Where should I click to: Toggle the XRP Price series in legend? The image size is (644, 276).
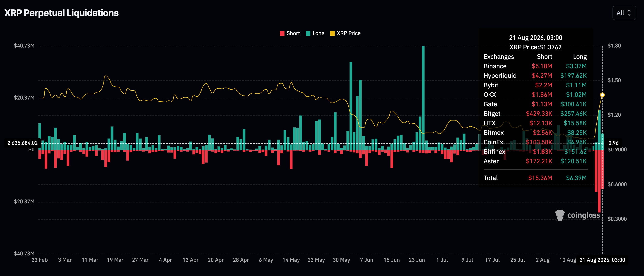click(345, 33)
